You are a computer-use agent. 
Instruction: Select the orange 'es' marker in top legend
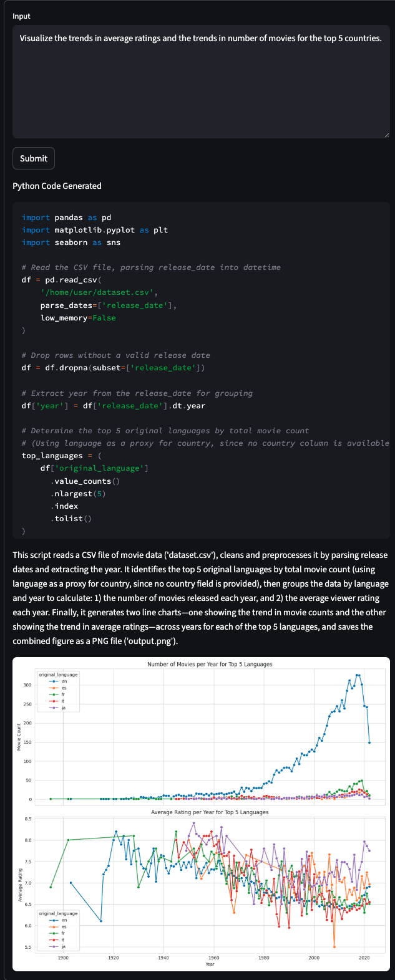(x=53, y=688)
